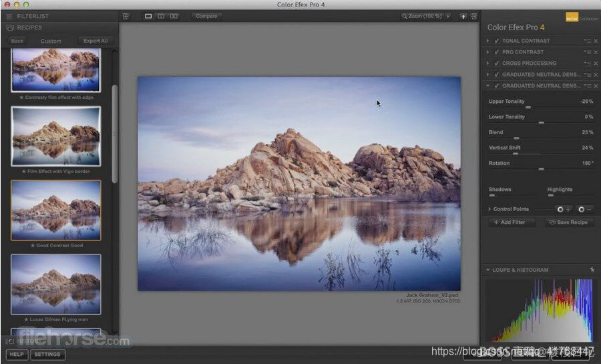601x364 pixels.
Task: Adjust the Blend slider
Action: tap(516, 138)
